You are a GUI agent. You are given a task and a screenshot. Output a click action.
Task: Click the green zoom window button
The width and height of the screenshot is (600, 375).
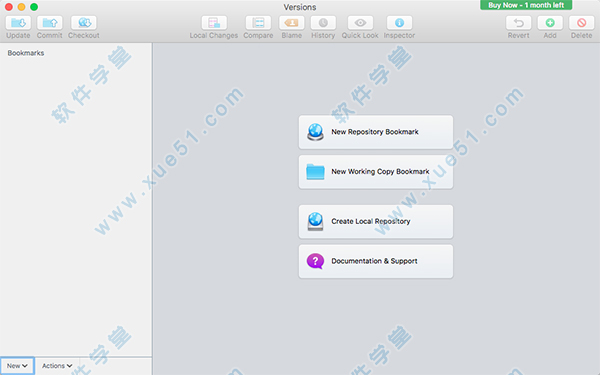tap(34, 7)
